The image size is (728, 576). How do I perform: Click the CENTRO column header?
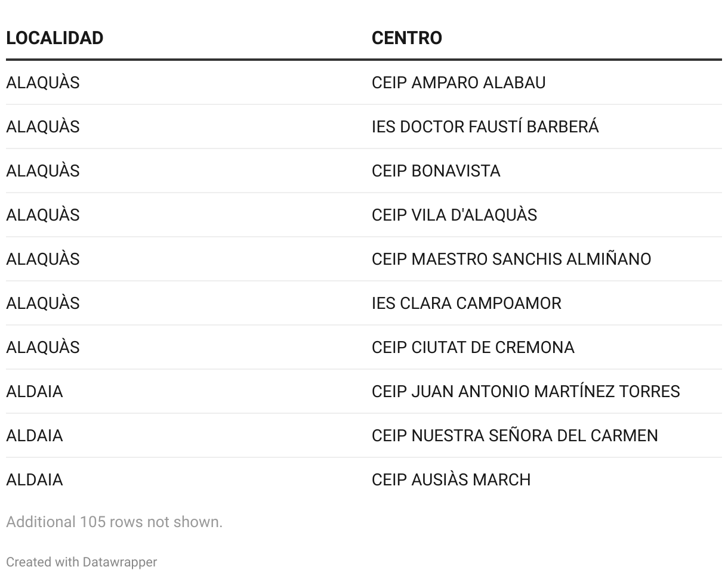(407, 38)
